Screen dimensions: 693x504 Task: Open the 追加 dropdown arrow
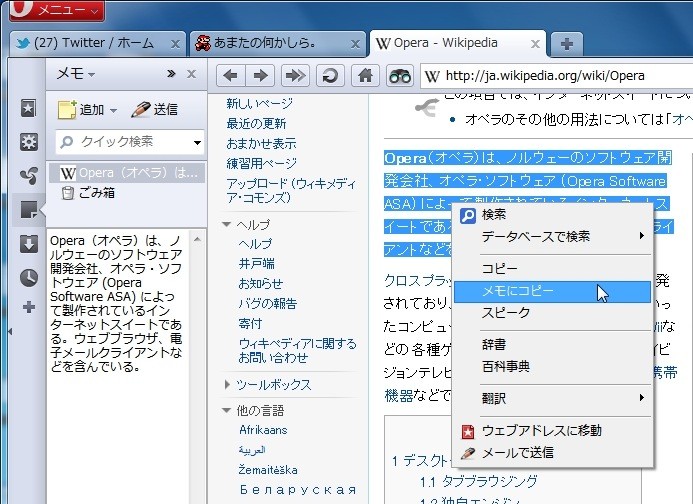114,110
